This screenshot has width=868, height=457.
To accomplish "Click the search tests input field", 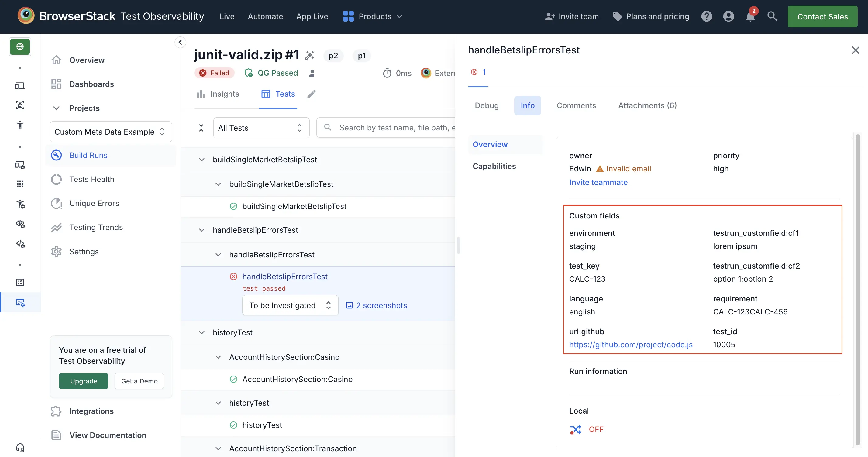I will (x=386, y=128).
